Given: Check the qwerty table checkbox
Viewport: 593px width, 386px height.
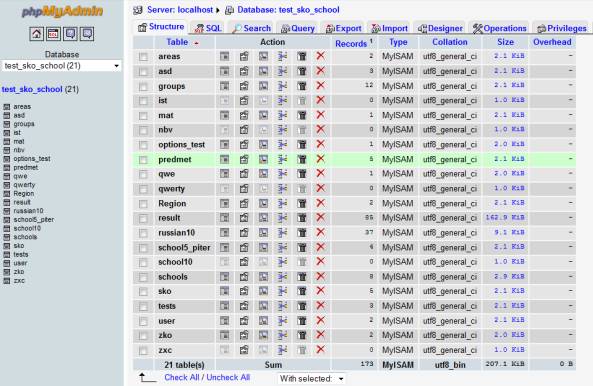Looking at the screenshot, I should 143,189.
